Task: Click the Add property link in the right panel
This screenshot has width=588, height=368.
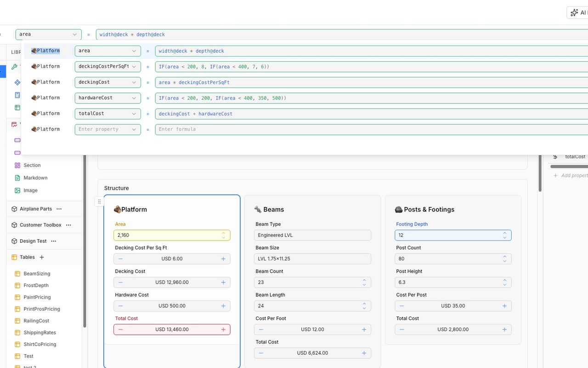Action: coord(571,175)
